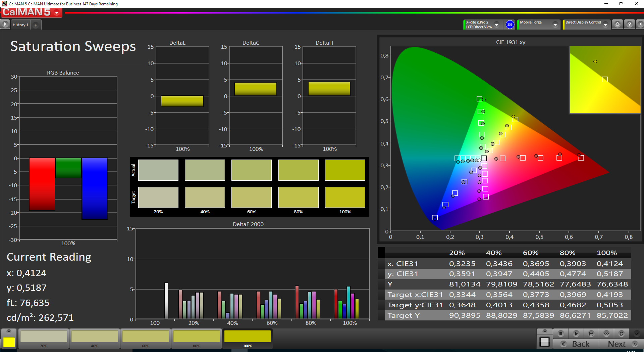Select the 20% saturation patch button
644x352 pixels.
(x=44, y=339)
